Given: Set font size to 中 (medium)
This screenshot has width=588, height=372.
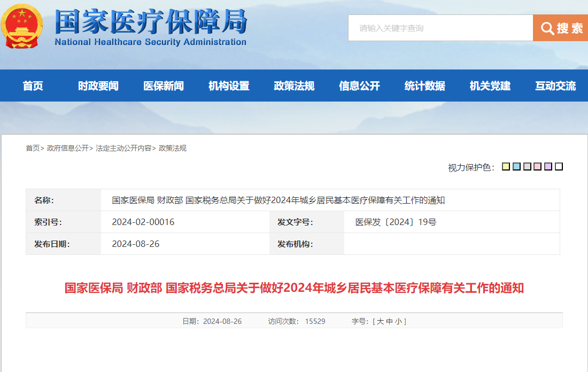Looking at the screenshot, I should [x=389, y=321].
